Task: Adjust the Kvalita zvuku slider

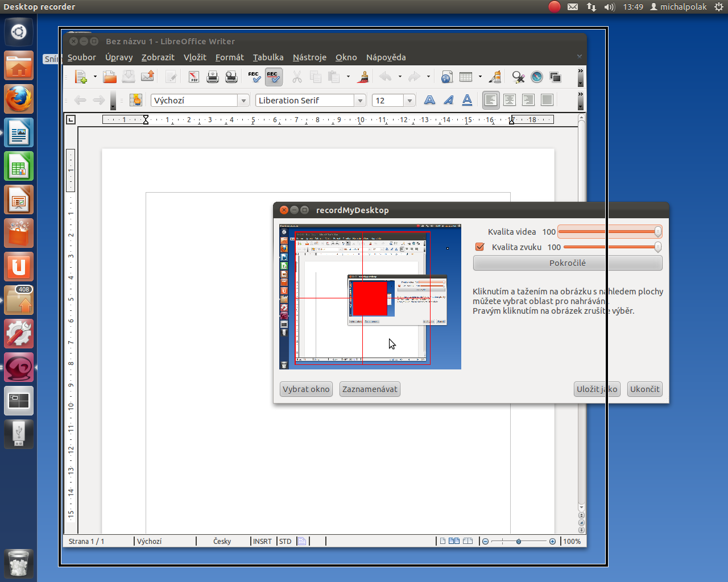Action: point(613,247)
